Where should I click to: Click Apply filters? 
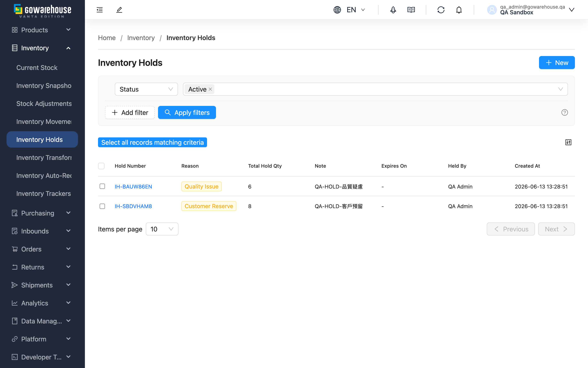click(187, 112)
